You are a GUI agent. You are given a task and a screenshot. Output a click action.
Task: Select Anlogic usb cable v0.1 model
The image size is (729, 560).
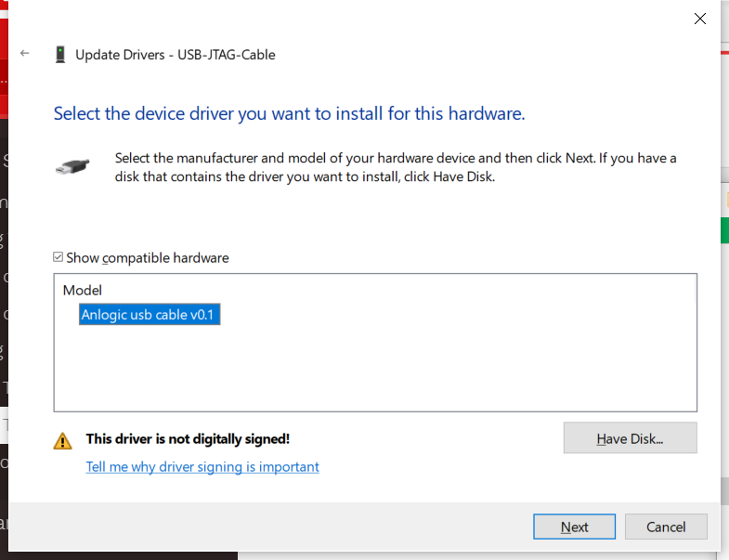150,315
